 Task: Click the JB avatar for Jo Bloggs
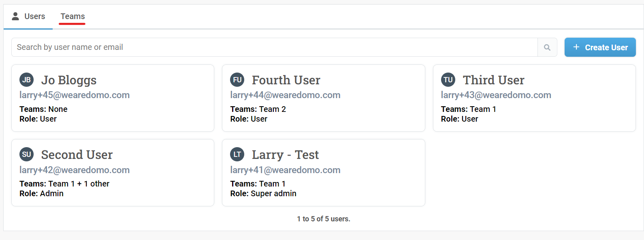pos(27,80)
